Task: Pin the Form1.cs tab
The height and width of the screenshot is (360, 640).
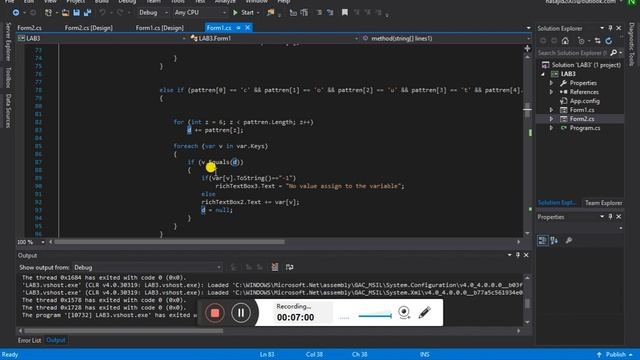Action: pos(238,28)
